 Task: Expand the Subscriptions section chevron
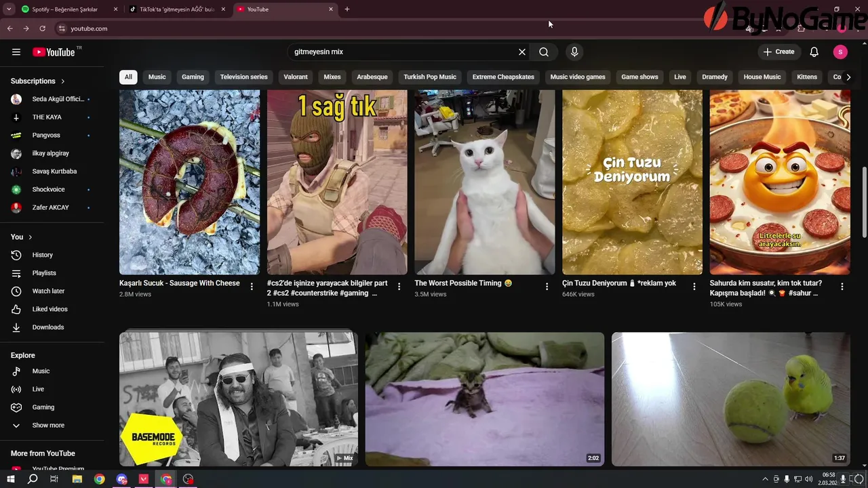coord(63,81)
